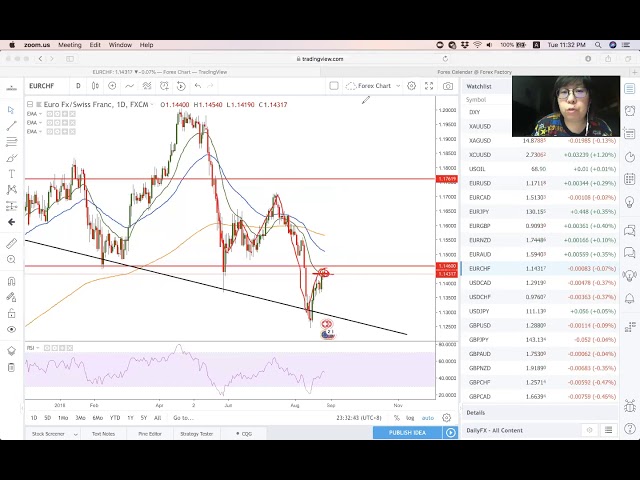The image size is (640, 480).
Task: Toggle log scale on price axis
Action: [410, 418]
